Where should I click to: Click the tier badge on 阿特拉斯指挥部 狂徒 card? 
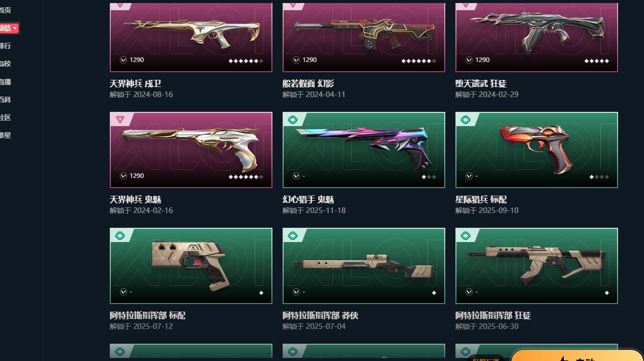(x=466, y=236)
